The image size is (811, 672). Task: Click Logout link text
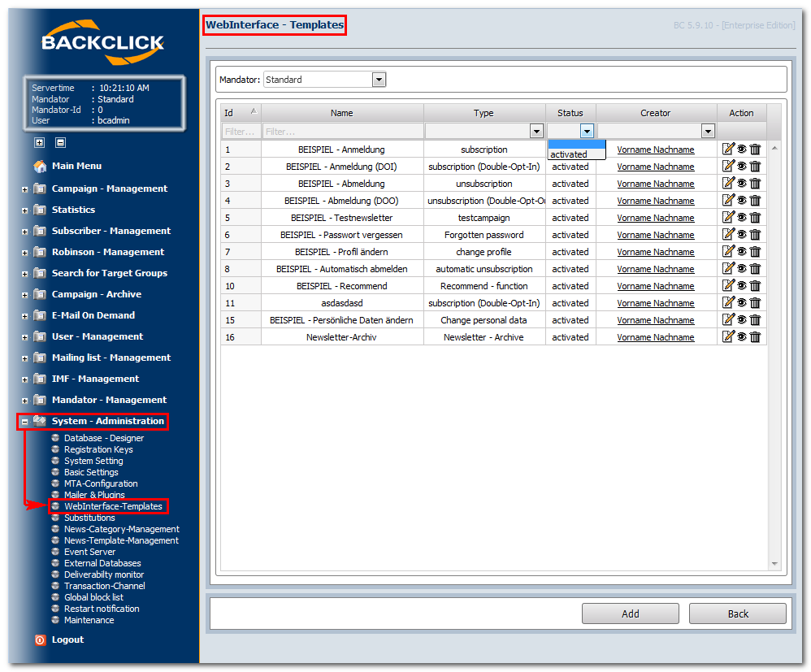point(67,640)
